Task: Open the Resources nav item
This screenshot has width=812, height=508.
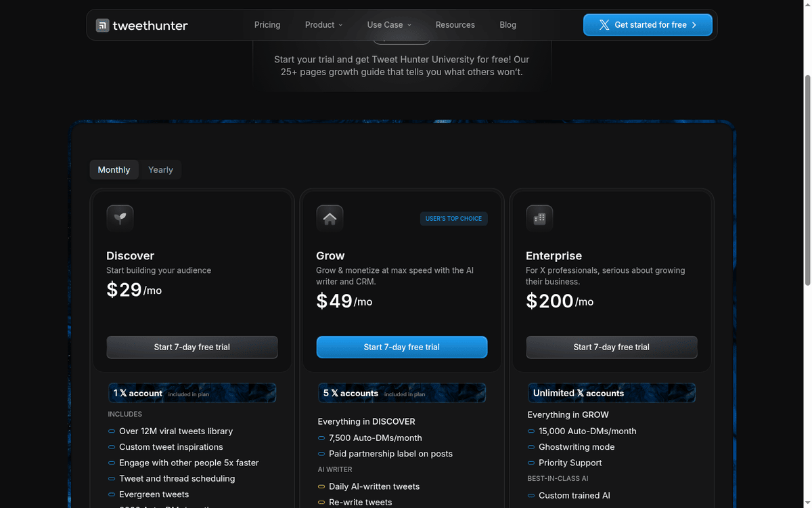Action: point(455,25)
